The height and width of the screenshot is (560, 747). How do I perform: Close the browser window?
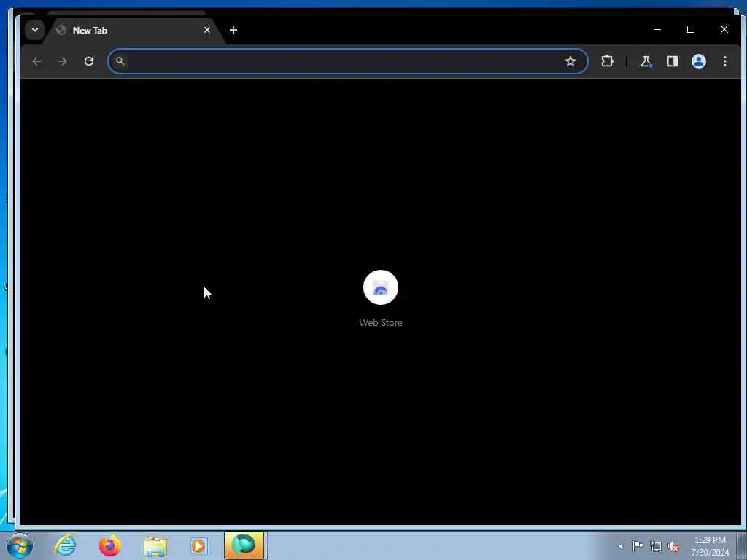[x=724, y=29]
